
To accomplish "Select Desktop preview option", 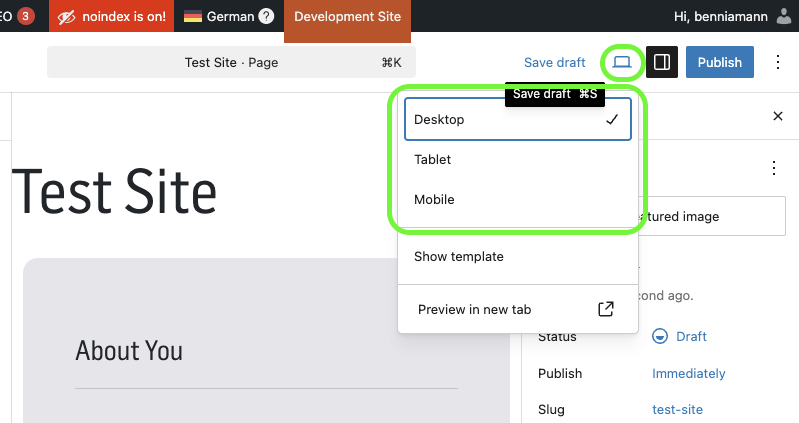I will coord(517,119).
